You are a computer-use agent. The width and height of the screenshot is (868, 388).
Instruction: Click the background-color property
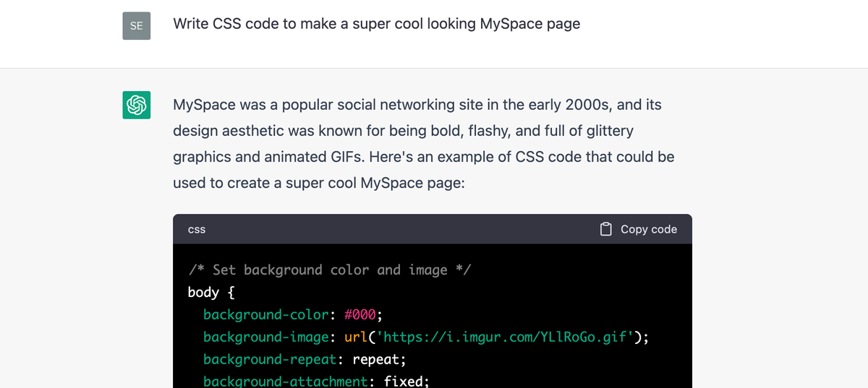[x=265, y=314]
